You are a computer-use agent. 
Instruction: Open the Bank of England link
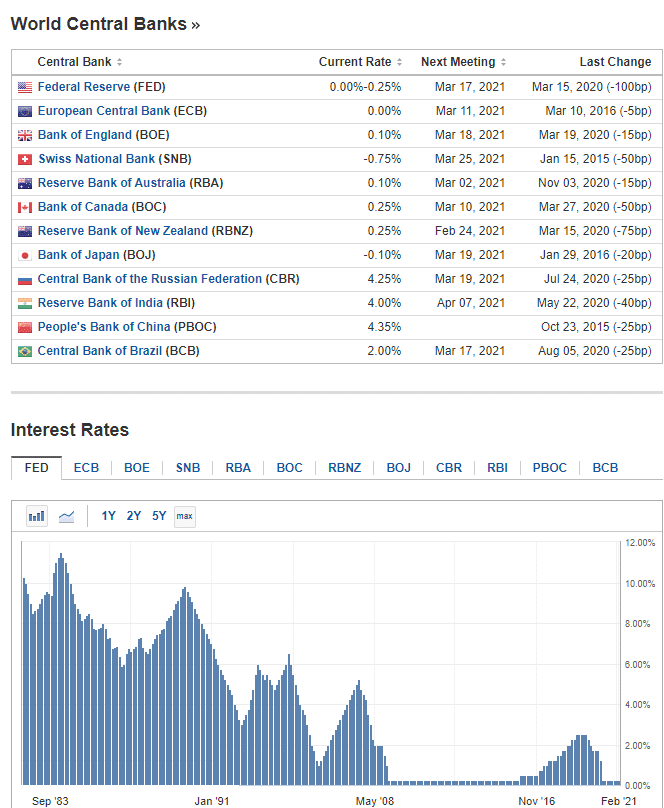(x=84, y=136)
